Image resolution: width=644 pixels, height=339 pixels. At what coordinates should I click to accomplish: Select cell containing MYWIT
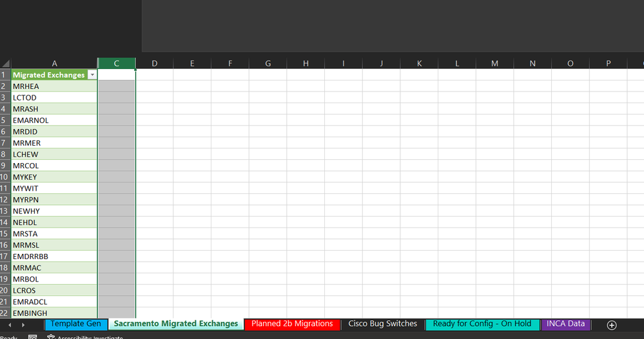(x=54, y=188)
